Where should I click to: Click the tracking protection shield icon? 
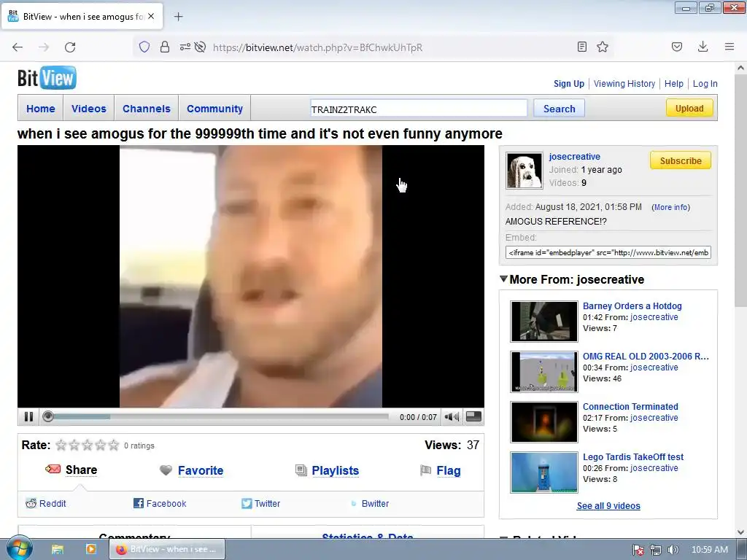(x=144, y=47)
